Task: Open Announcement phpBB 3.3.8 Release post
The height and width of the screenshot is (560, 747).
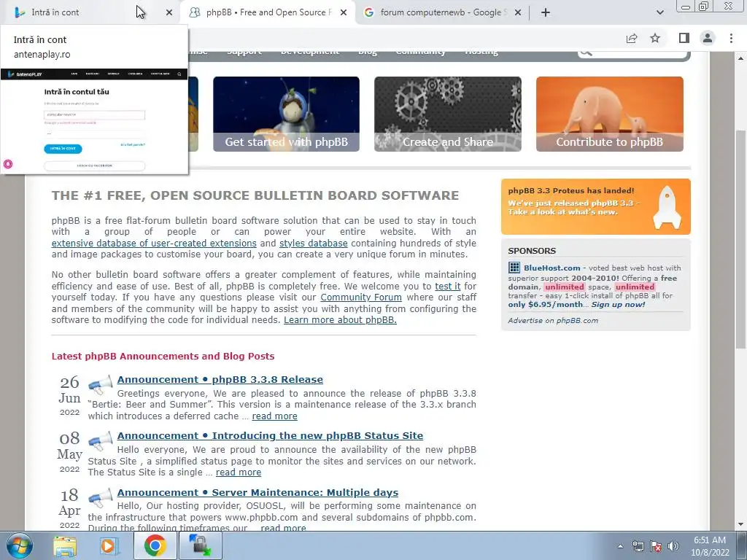Action: 220,379
